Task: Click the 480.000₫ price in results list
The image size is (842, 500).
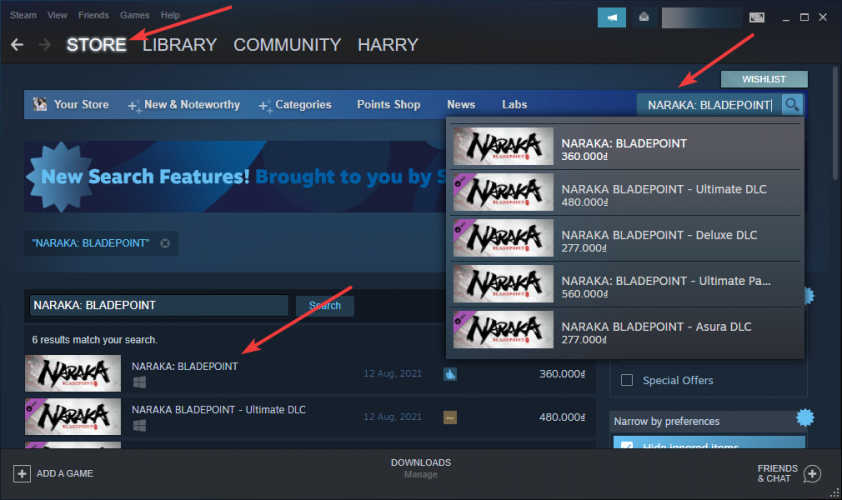Action: tap(562, 417)
